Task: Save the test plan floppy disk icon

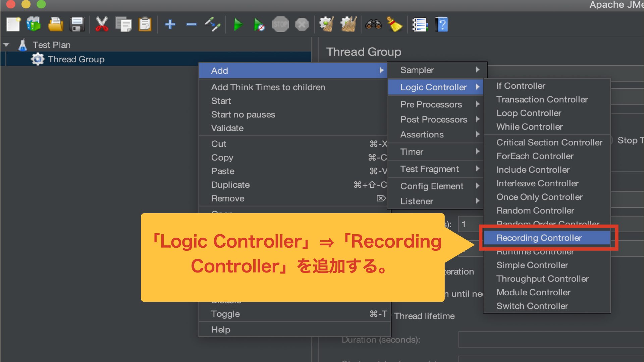Action: point(77,24)
